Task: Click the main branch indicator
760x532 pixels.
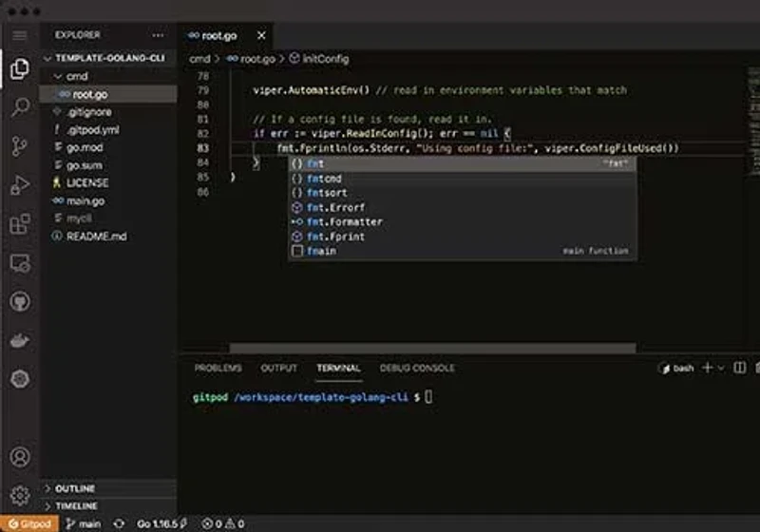Action: pyautogui.click(x=84, y=523)
